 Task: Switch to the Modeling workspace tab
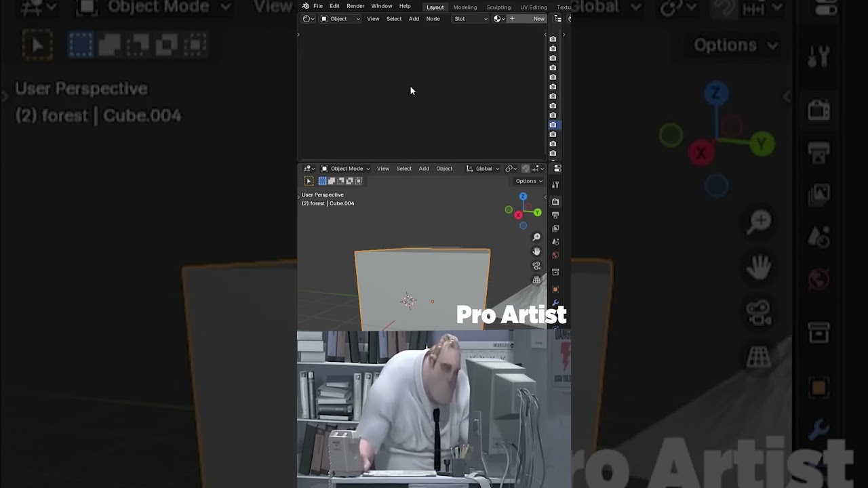tap(465, 7)
